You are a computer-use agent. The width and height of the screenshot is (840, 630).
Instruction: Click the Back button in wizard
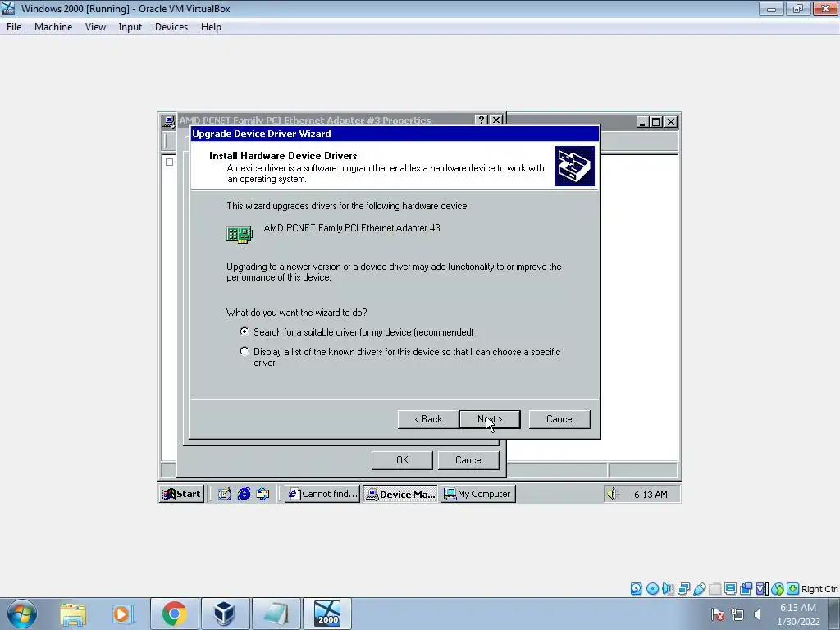click(428, 419)
